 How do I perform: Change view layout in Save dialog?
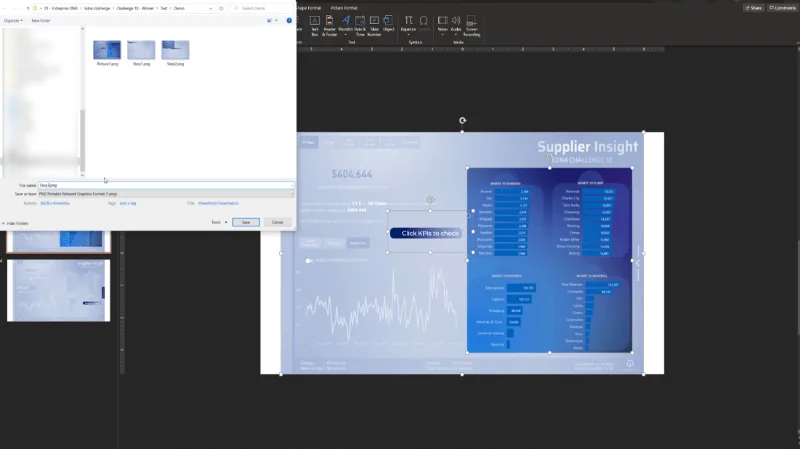pyautogui.click(x=269, y=20)
